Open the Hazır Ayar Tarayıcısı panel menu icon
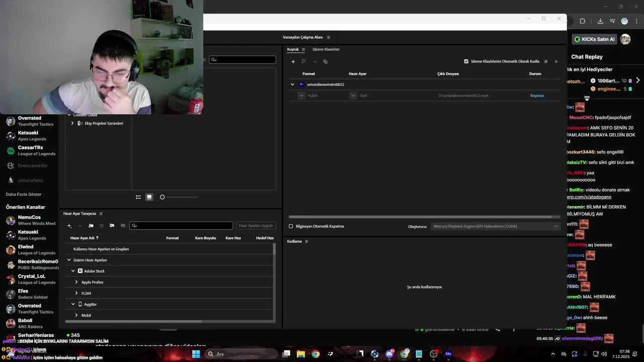 (101, 214)
